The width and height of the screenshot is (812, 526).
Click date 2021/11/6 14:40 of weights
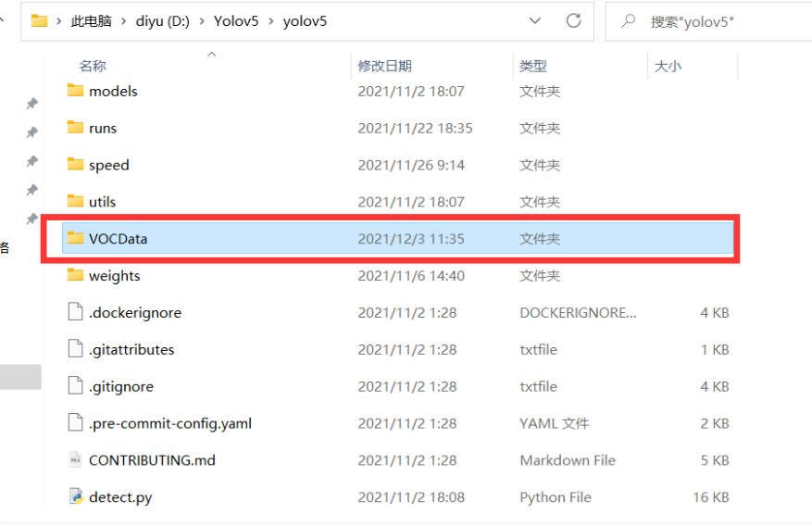click(x=411, y=275)
